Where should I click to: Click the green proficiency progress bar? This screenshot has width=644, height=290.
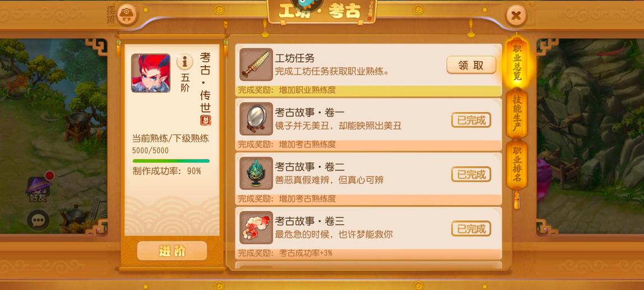pyautogui.click(x=171, y=160)
